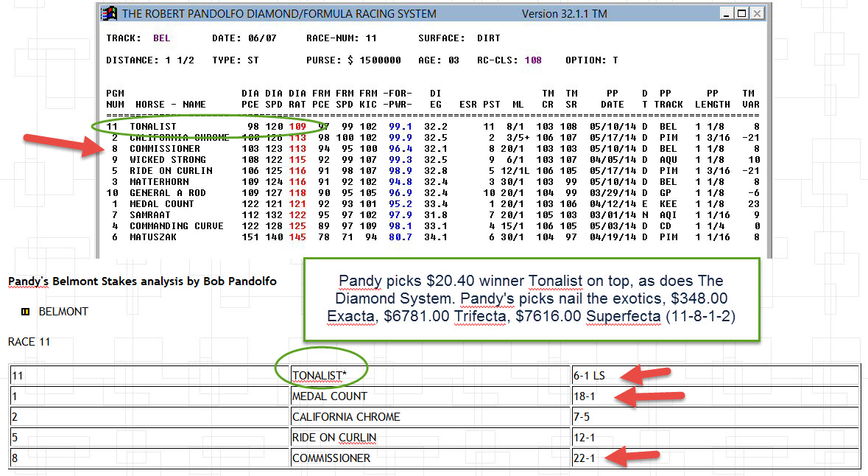The image size is (868, 476).
Task: Click California Chrome's FOR-PWR value 99.9
Action: pos(401,138)
